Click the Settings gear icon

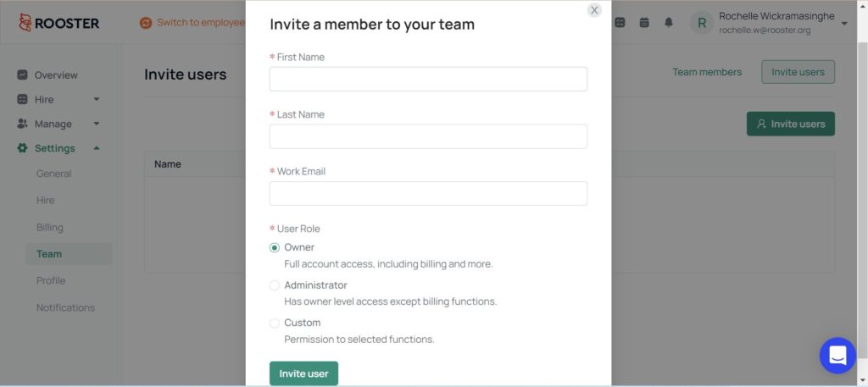pos(22,148)
